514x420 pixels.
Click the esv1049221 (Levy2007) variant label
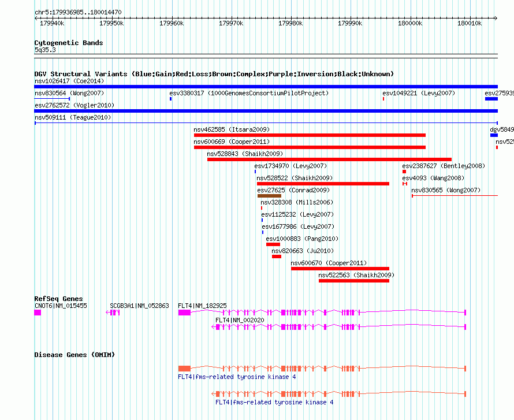tap(419, 93)
